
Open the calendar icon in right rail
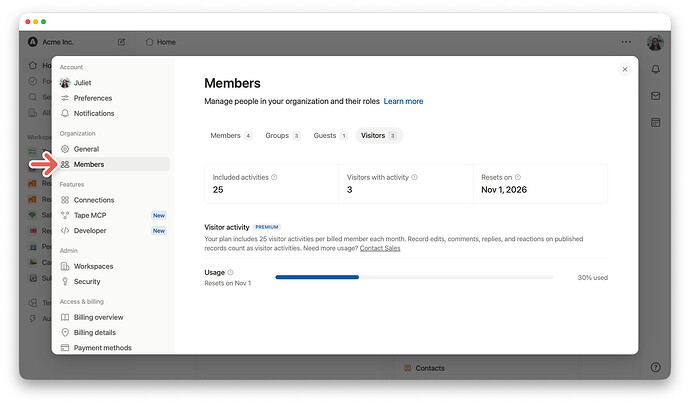[x=655, y=122]
